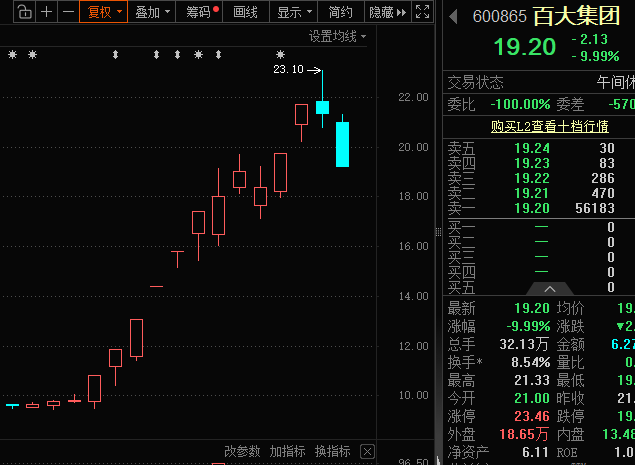
Task: Expand order book with up chevron
Action: [550, 289]
